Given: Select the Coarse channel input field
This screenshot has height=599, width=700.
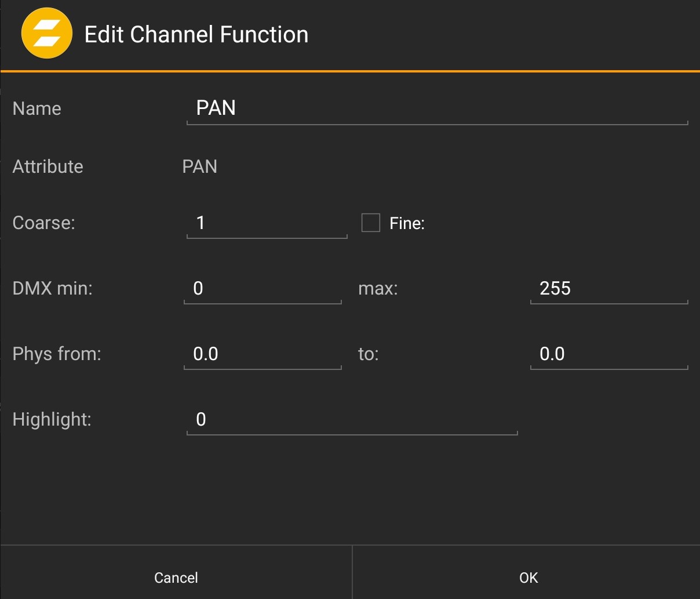Looking at the screenshot, I should 267,223.
